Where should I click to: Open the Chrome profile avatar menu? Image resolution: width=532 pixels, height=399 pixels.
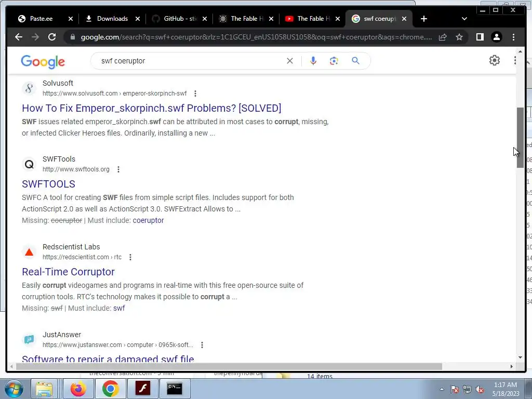tap(496, 37)
